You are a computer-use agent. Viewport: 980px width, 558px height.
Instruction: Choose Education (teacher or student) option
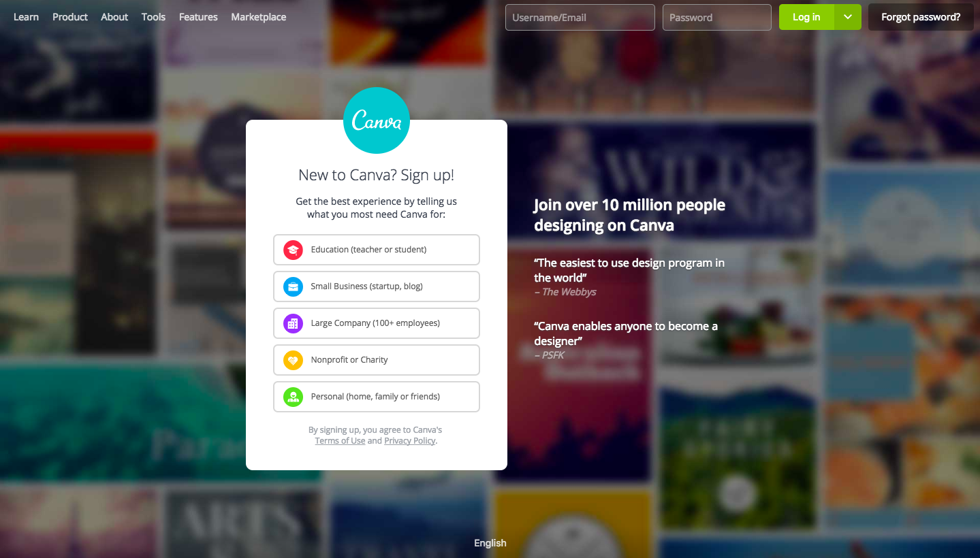click(377, 250)
